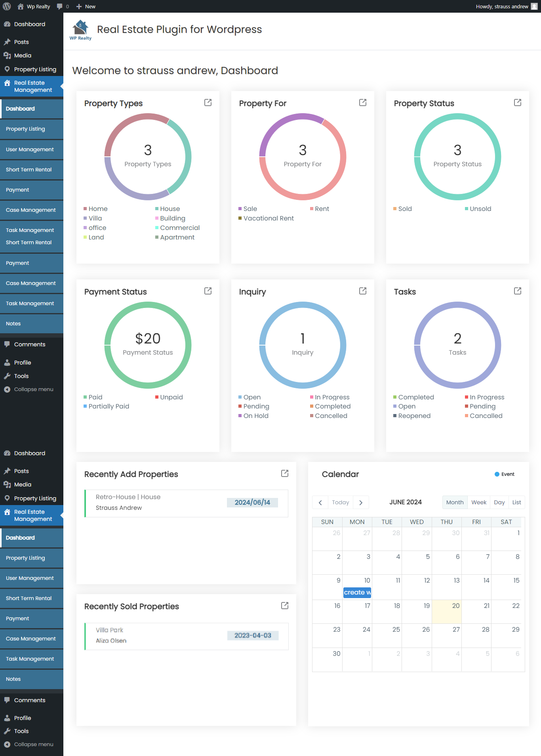Open Tasks card external link icon

(x=518, y=291)
